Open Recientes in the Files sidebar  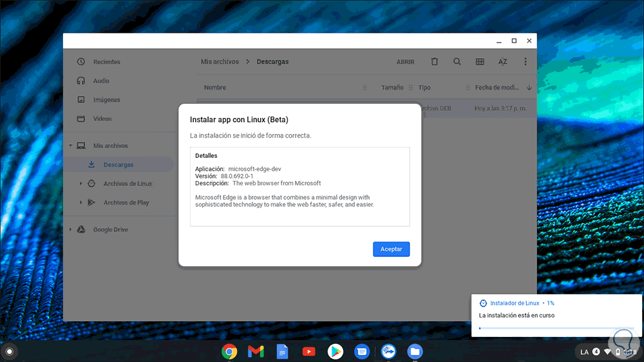click(106, 62)
